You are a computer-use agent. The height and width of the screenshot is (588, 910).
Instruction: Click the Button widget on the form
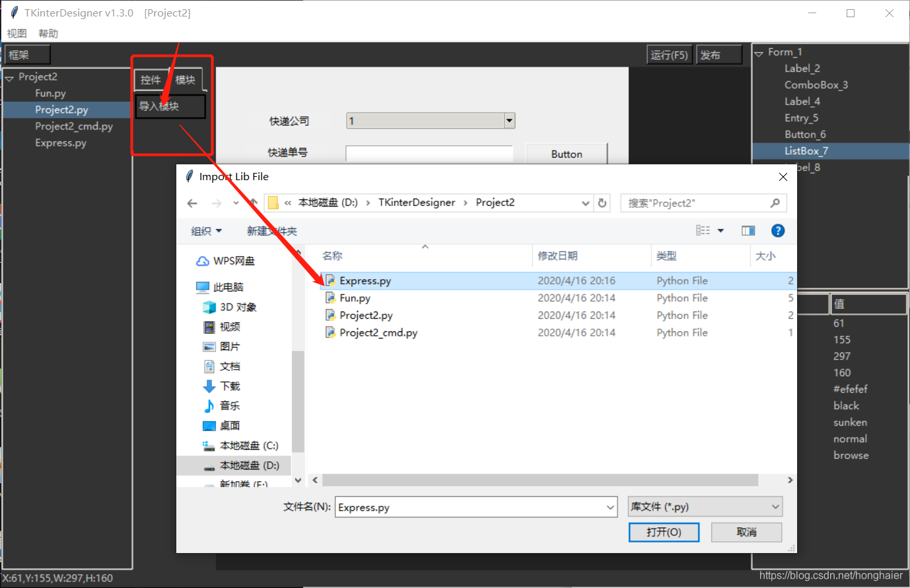567,154
